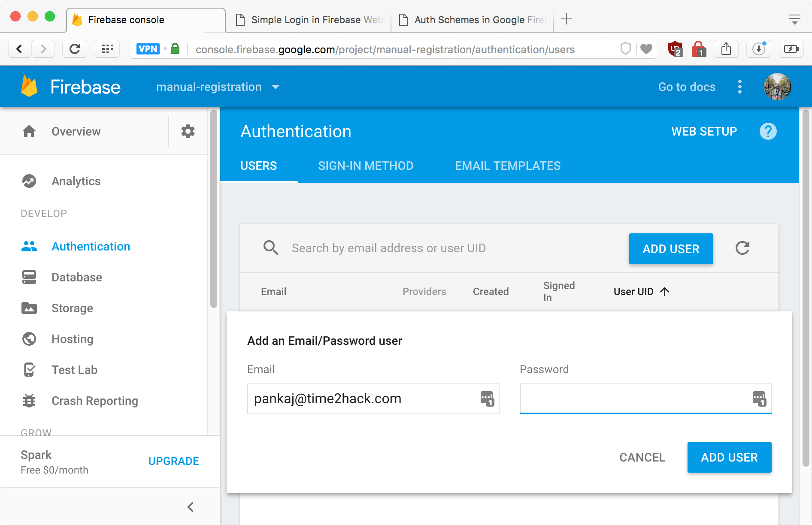Bookmark page with the heart icon
Screen dimensions: 812x525
coord(646,49)
